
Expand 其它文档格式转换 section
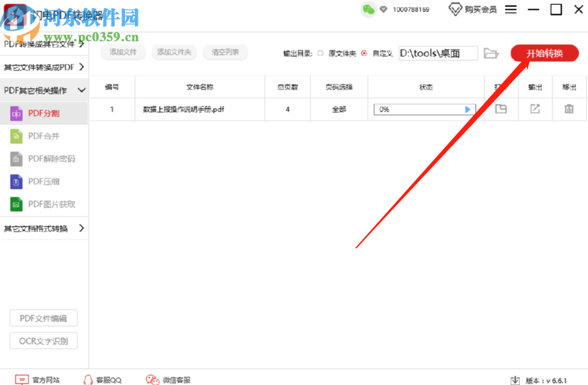coord(44,229)
